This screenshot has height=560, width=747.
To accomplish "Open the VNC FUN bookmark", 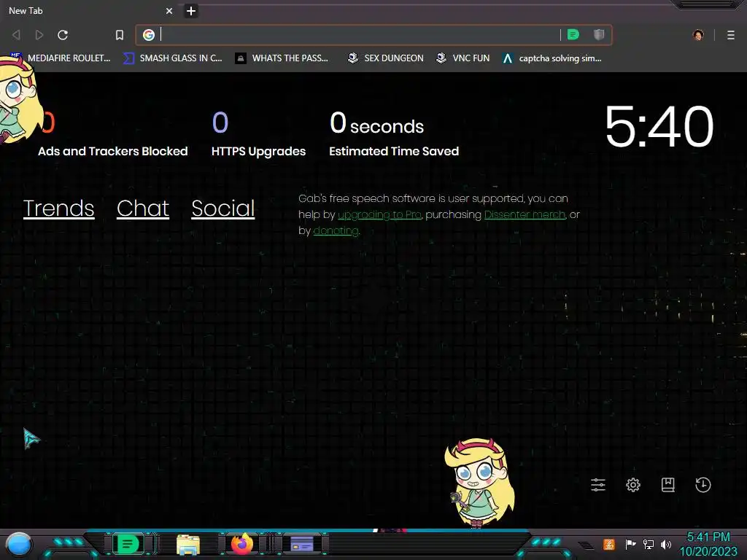I will point(463,58).
